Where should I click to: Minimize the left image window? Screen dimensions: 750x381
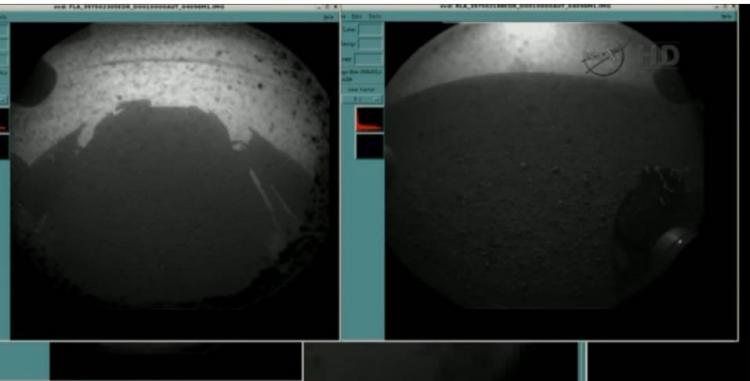pos(320,7)
